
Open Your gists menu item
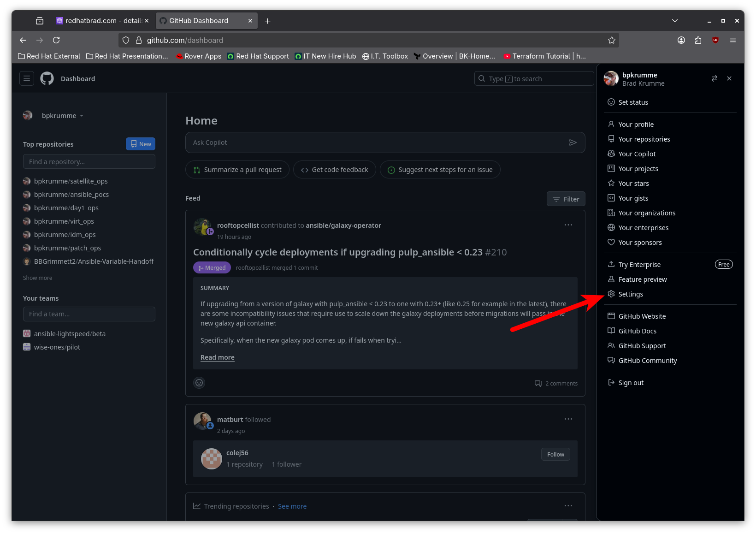click(670, 198)
